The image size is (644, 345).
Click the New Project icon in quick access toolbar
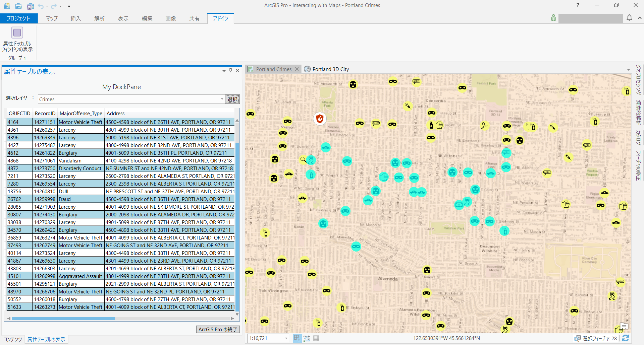(x=7, y=6)
